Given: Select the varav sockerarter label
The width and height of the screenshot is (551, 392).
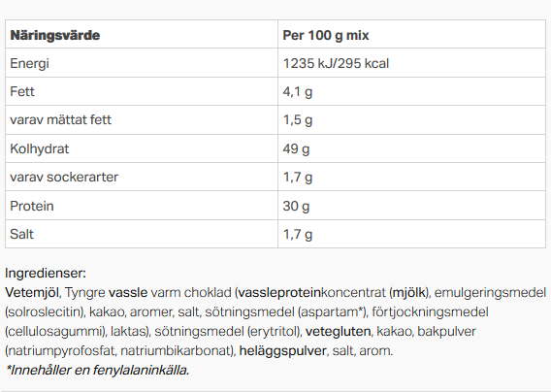Looking at the screenshot, I should (64, 177).
